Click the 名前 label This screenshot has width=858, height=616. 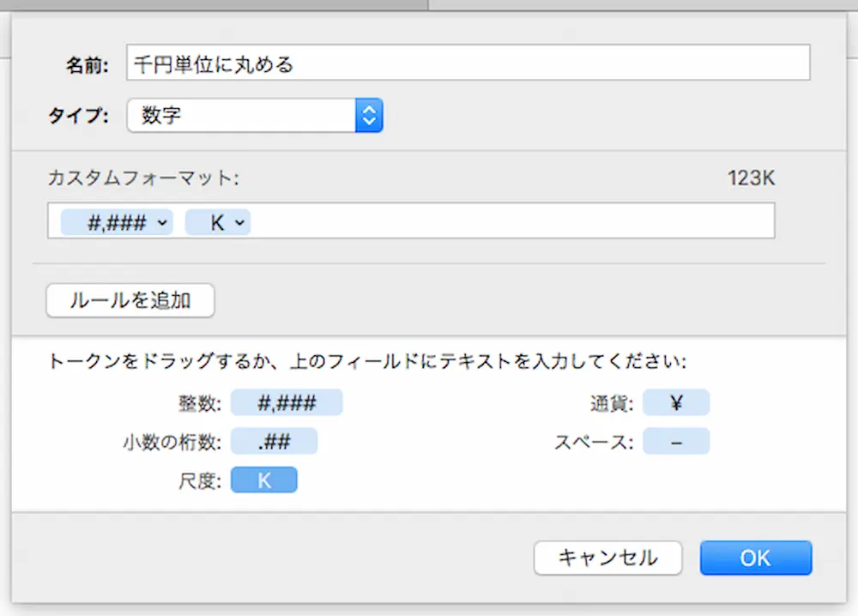pos(87,64)
